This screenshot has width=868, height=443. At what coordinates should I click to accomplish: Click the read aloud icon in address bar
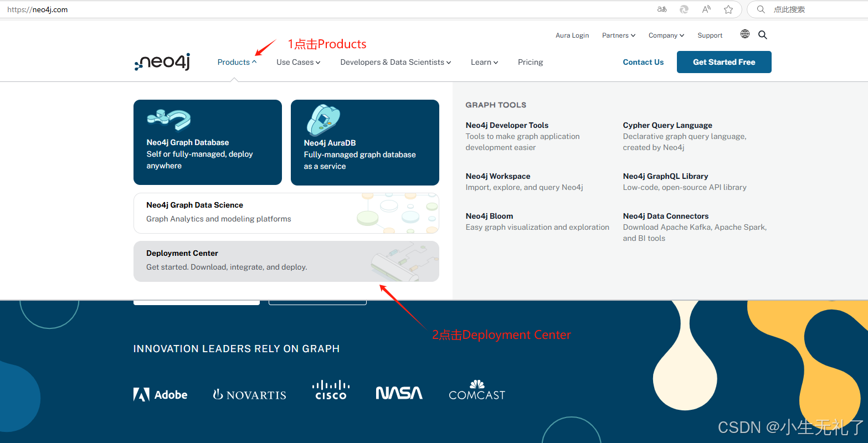[706, 9]
